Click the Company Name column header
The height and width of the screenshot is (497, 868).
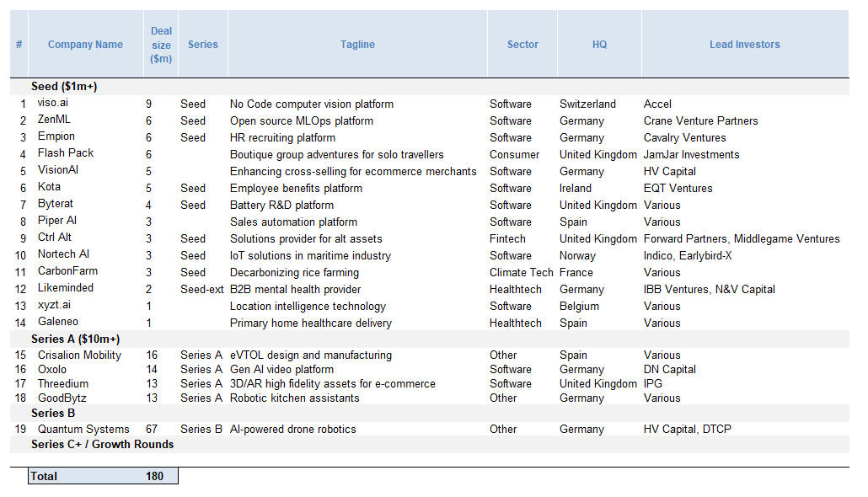(x=85, y=45)
